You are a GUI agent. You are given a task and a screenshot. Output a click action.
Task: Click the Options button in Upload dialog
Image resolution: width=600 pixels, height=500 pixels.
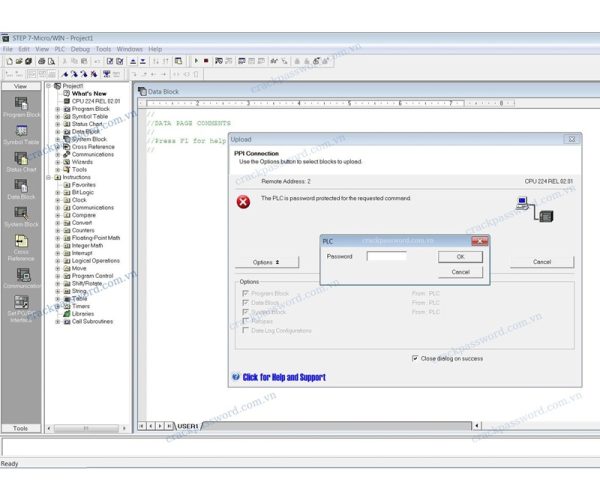tap(267, 262)
